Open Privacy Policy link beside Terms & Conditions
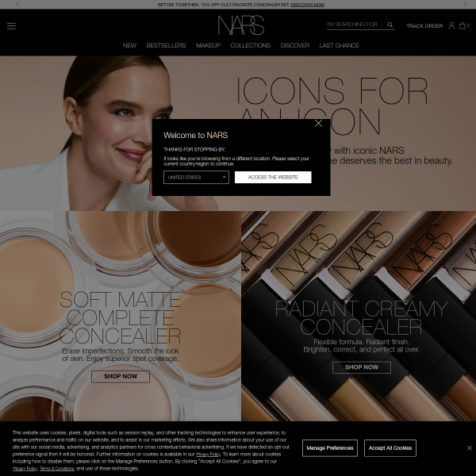This screenshot has height=476, width=476. tap(25, 469)
